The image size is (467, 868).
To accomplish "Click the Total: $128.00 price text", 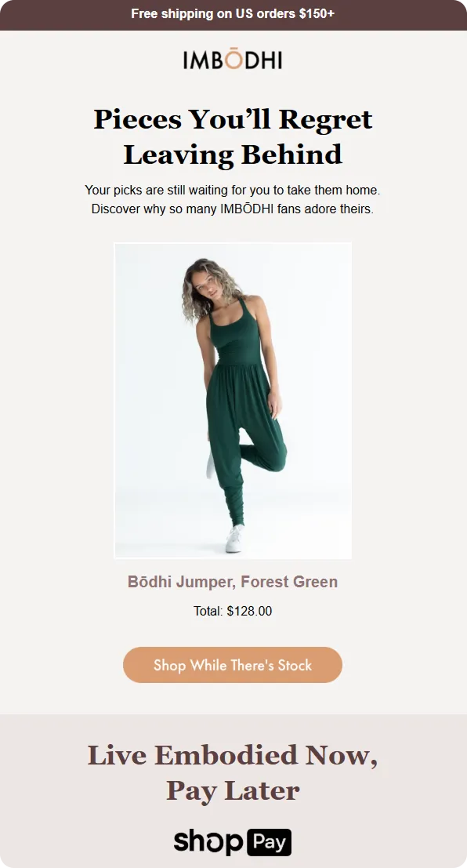I will pyautogui.click(x=233, y=611).
